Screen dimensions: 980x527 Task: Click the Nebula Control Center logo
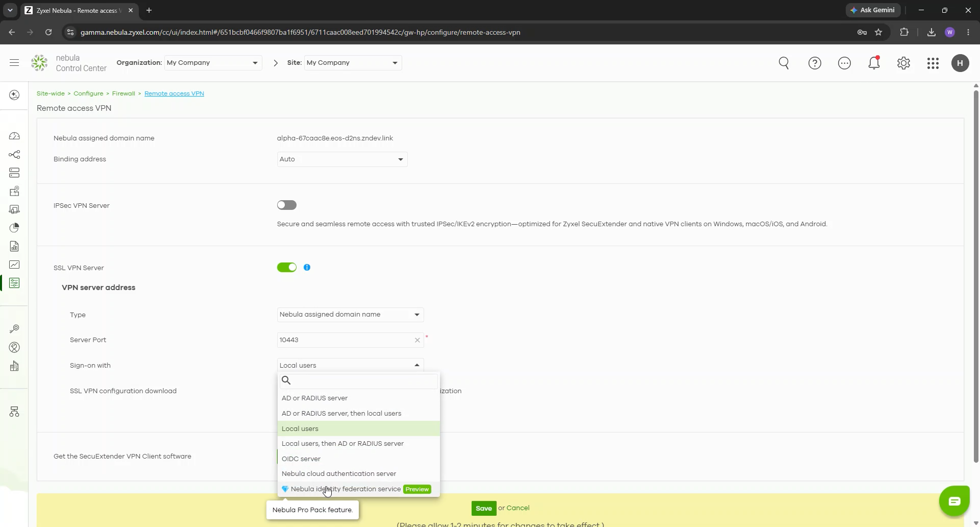click(69, 63)
